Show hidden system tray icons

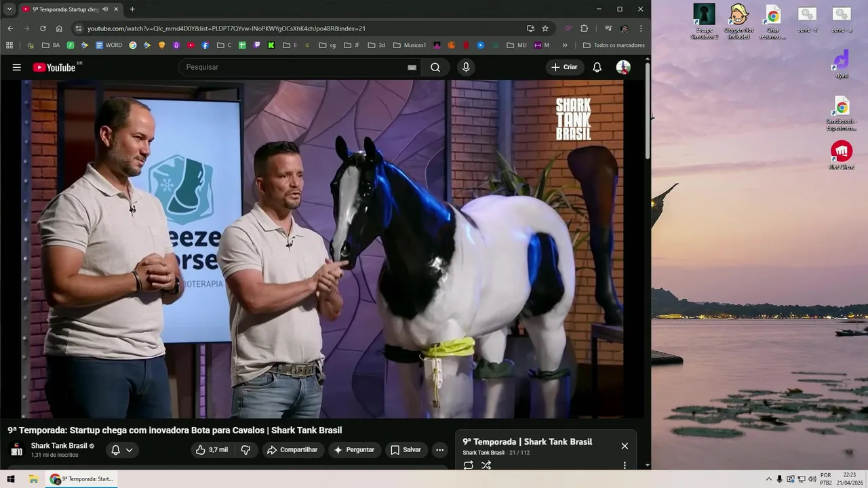click(x=768, y=479)
